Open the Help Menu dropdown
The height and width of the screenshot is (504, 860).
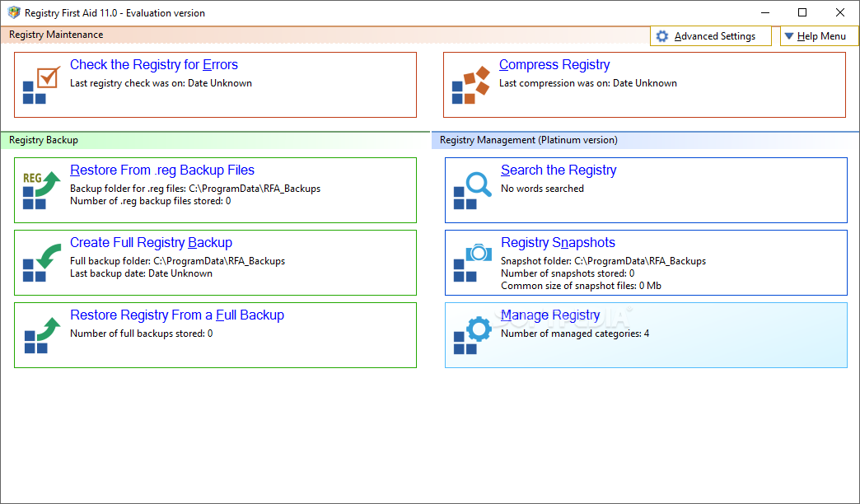point(819,36)
